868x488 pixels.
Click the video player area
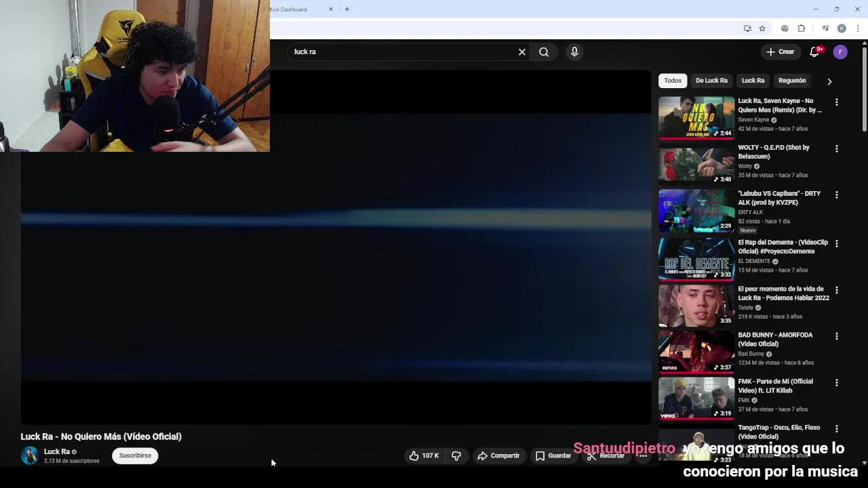coord(336,247)
